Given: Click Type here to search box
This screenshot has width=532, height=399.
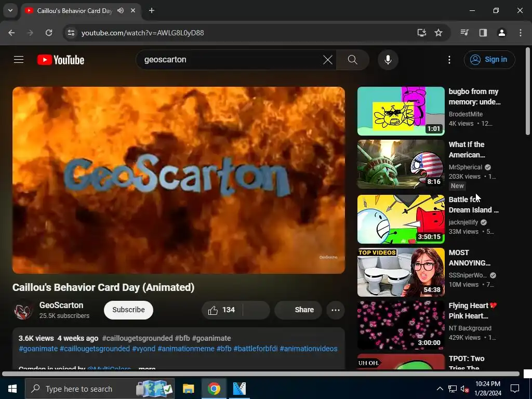Looking at the screenshot, I should click(100, 389).
